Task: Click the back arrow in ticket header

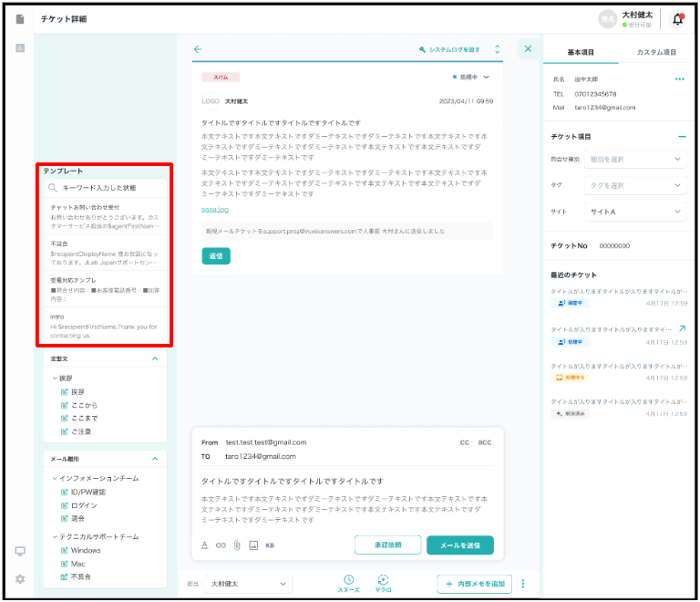Action: pyautogui.click(x=198, y=49)
